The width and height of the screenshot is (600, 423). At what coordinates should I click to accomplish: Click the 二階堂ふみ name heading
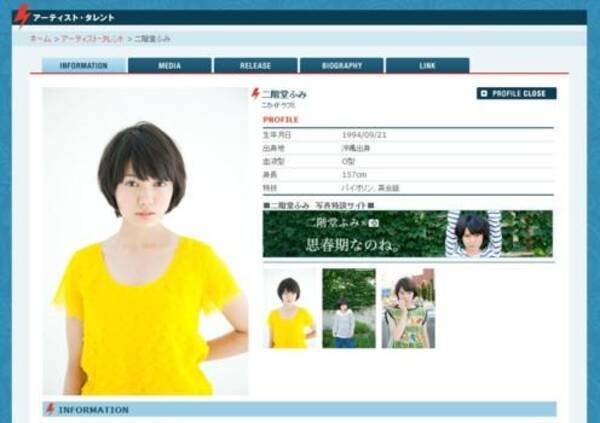pyautogui.click(x=284, y=94)
